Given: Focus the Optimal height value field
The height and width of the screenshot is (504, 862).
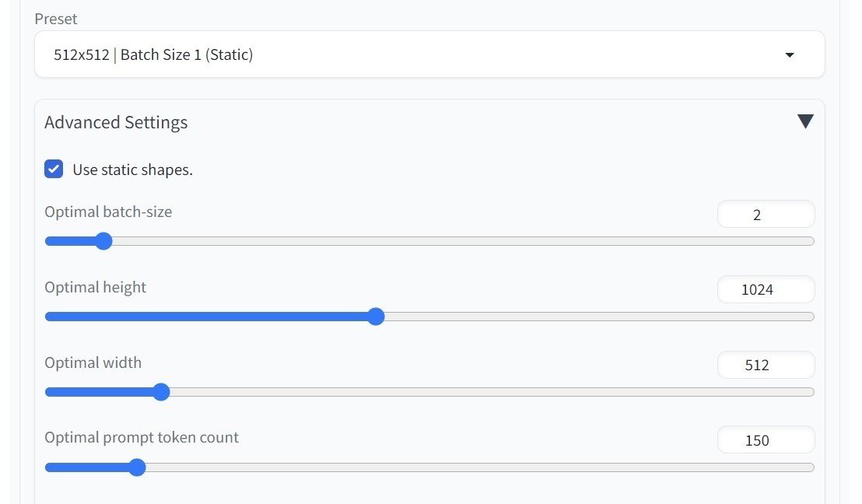Looking at the screenshot, I should (x=766, y=290).
